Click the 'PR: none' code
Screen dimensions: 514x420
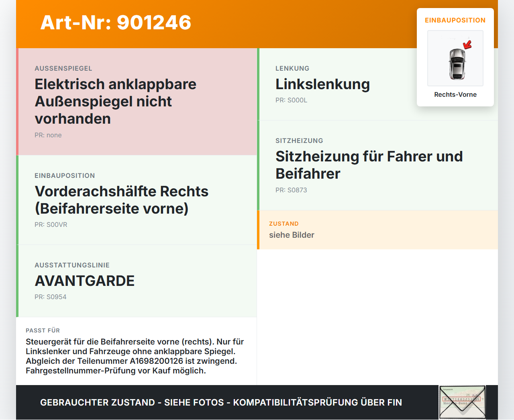[x=48, y=135]
